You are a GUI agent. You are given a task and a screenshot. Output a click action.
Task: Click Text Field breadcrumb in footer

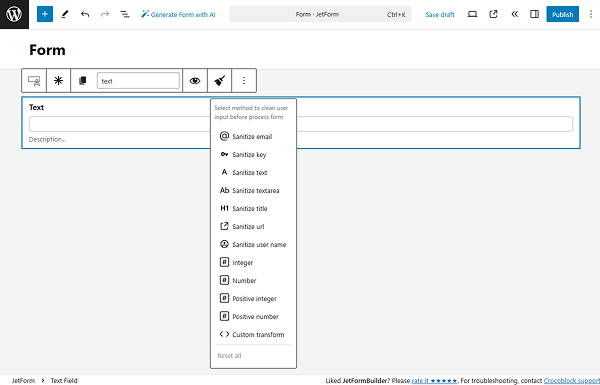(64, 380)
